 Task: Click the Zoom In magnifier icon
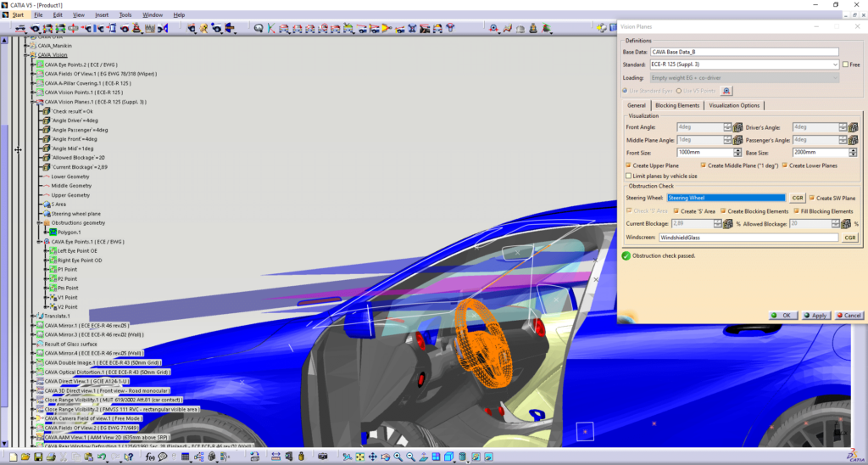(398, 457)
